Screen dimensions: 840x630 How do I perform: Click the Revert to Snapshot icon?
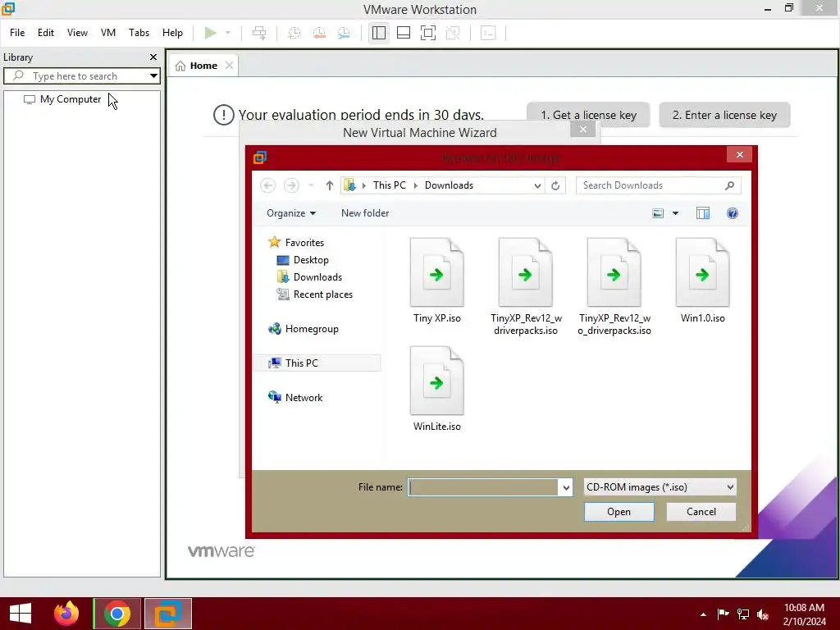pyautogui.click(x=319, y=33)
